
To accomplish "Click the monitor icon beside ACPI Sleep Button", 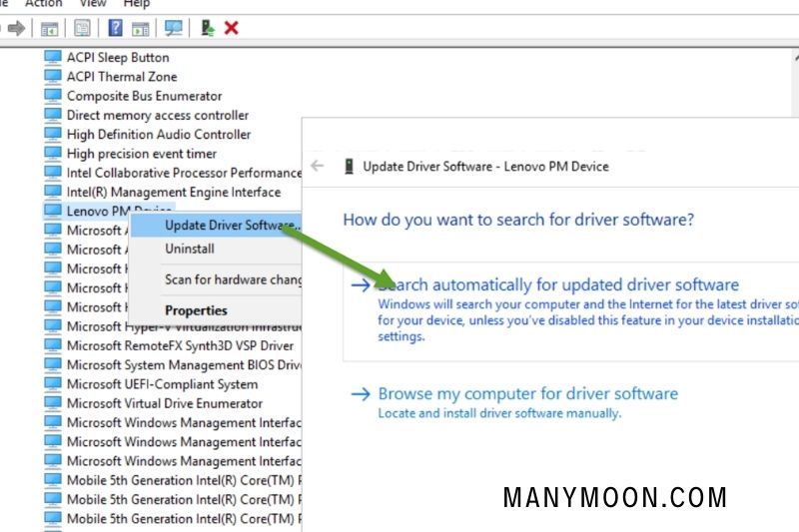I will (x=53, y=57).
